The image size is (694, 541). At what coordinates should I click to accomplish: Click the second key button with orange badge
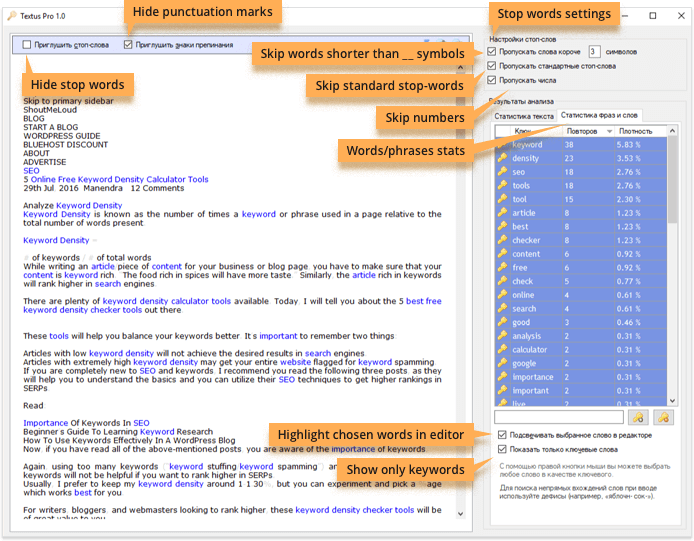tap(663, 417)
